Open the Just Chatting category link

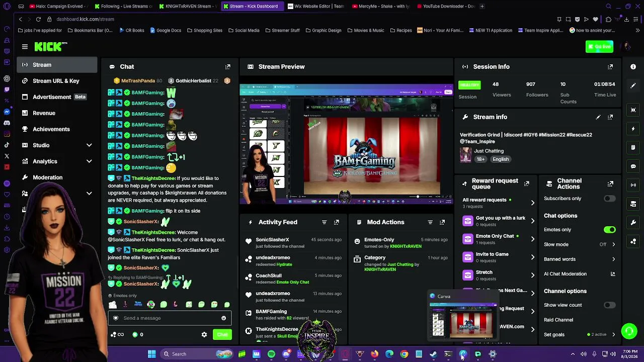(489, 151)
